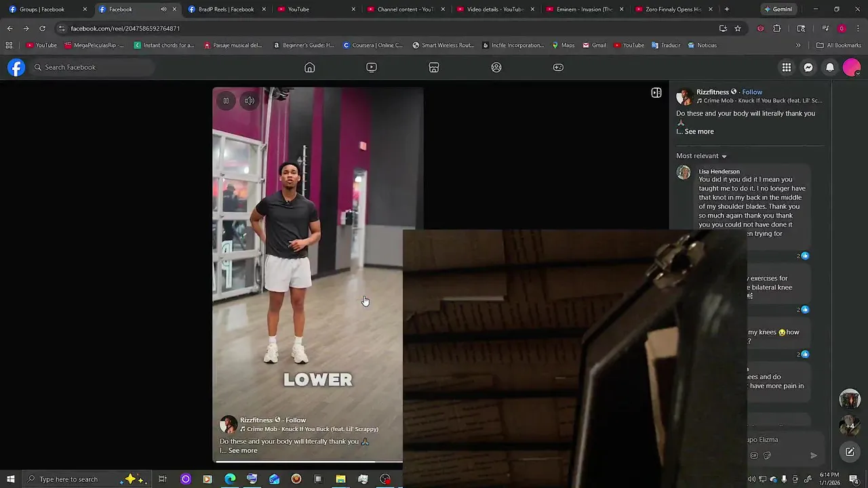
Task: Open the account profile avatar menu
Action: 852,67
